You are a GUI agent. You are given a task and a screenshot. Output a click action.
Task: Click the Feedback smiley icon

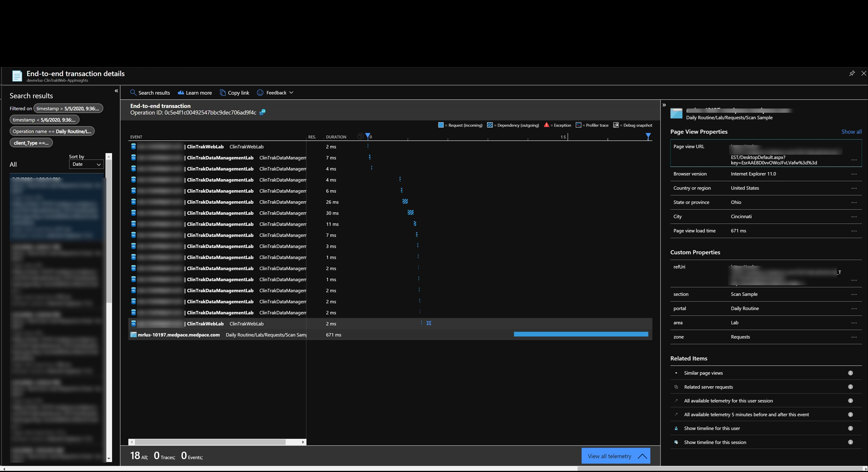[260, 93]
